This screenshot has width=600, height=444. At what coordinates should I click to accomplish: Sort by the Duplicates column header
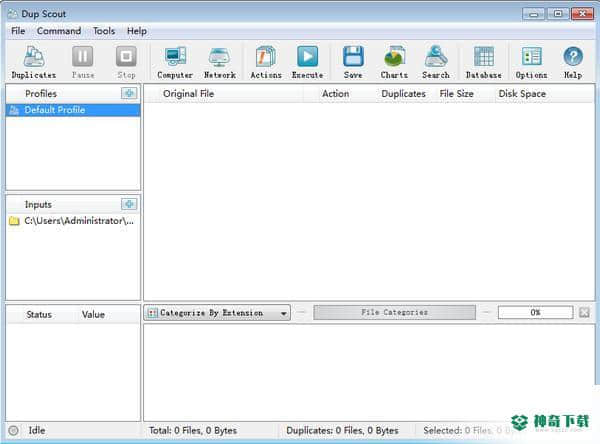[403, 94]
